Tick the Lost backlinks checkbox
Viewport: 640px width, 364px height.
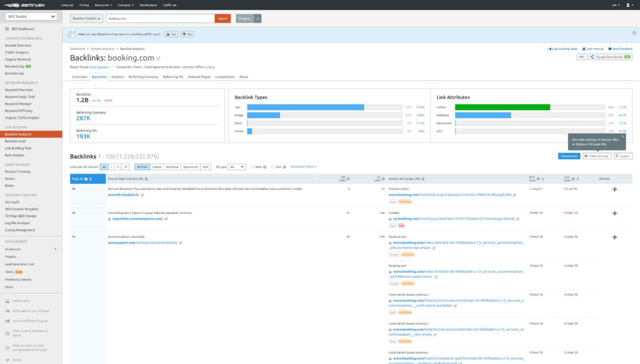pos(272,167)
